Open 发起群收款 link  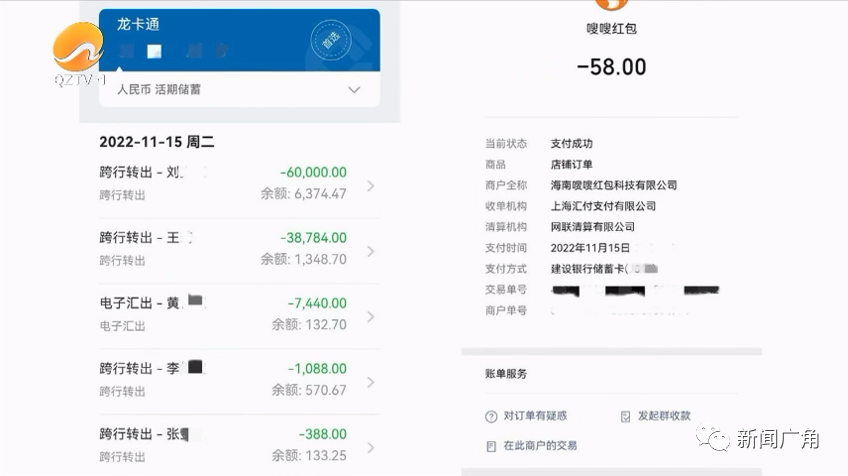[664, 416]
